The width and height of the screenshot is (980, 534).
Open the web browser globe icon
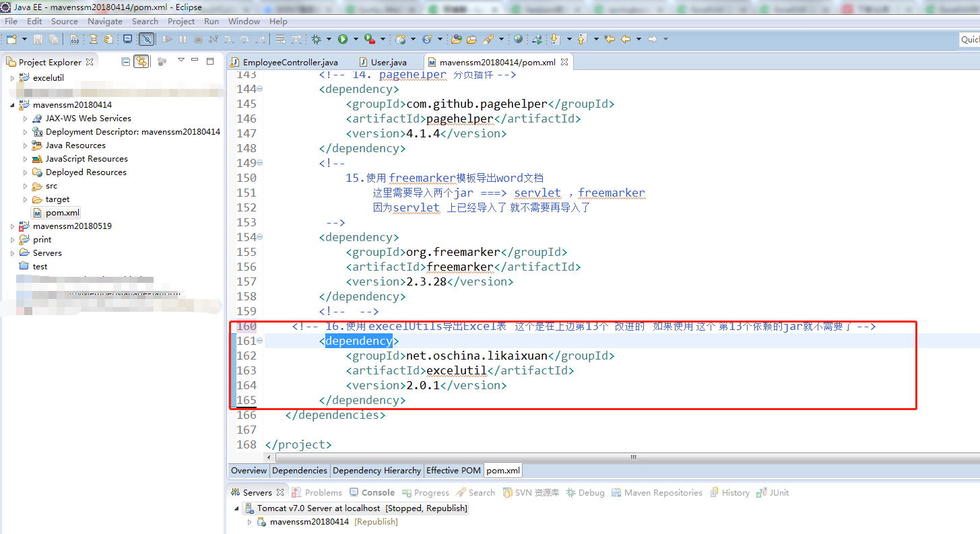point(518,39)
